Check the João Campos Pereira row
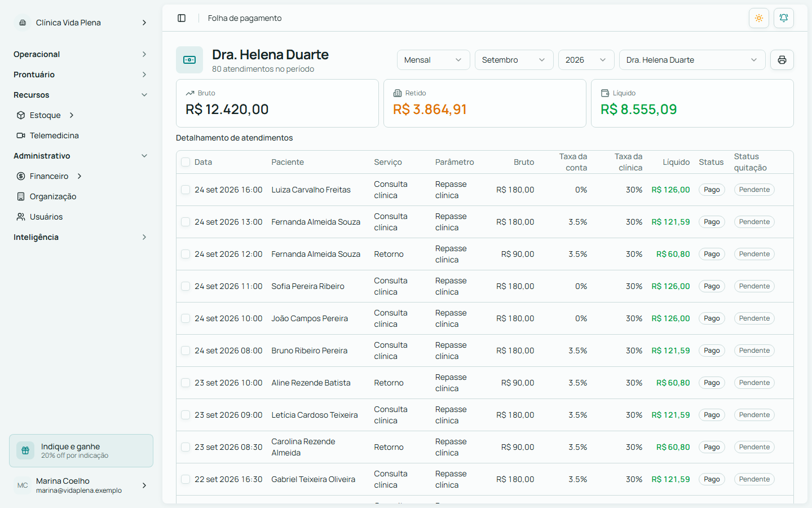Viewport: 812px width, 508px height. [186, 318]
